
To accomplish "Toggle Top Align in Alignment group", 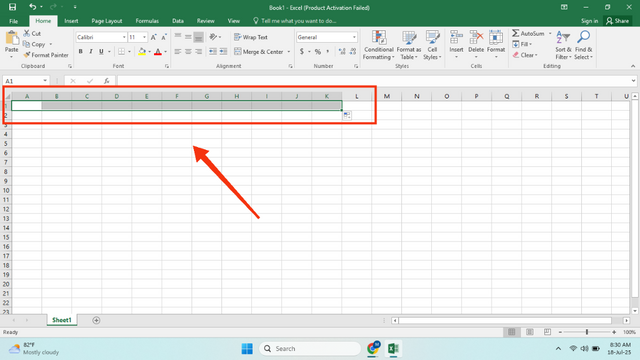I will click(178, 37).
